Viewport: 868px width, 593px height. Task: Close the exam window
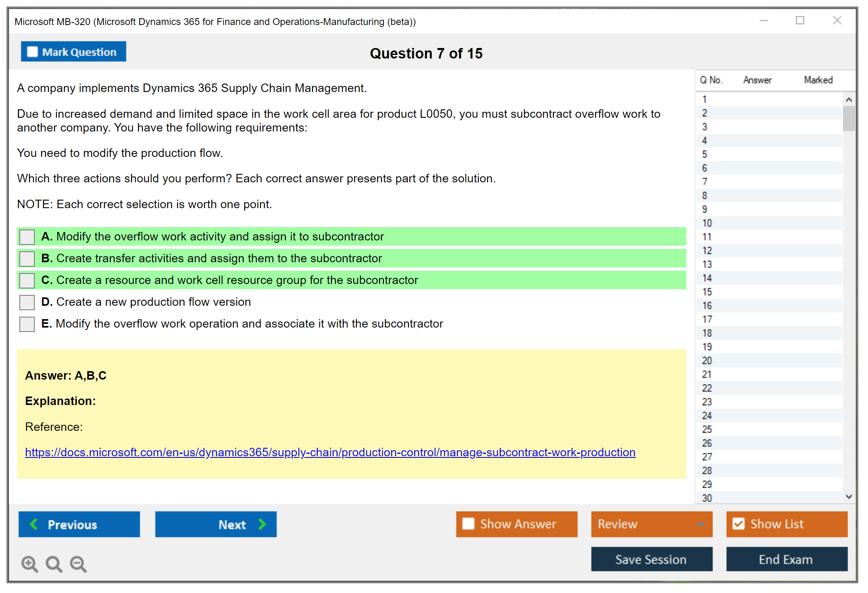click(x=837, y=21)
